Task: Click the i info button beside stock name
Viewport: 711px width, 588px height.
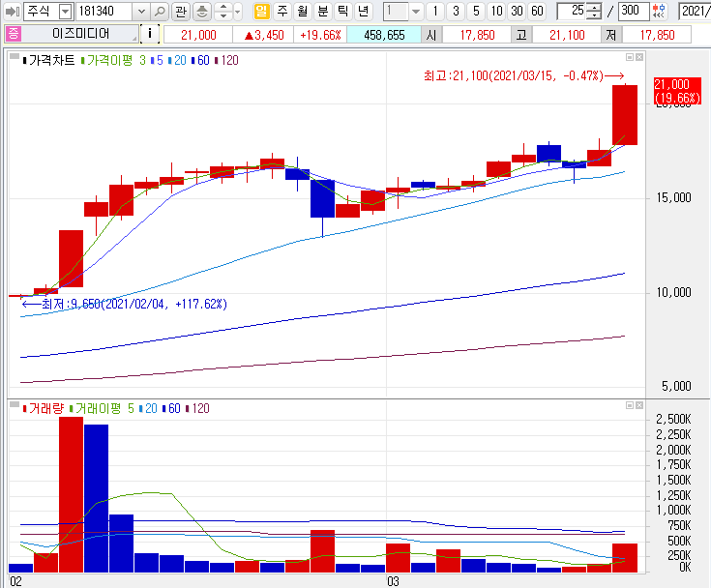Action: click(150, 34)
